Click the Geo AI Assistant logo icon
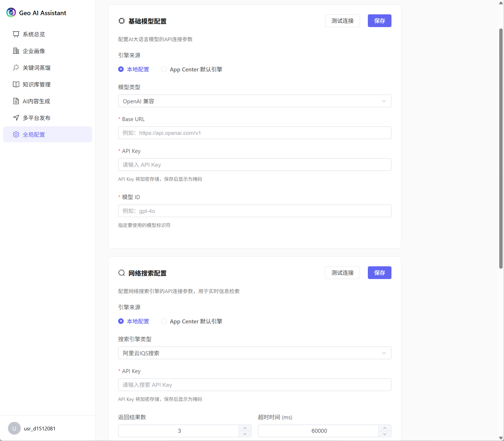 [x=11, y=12]
